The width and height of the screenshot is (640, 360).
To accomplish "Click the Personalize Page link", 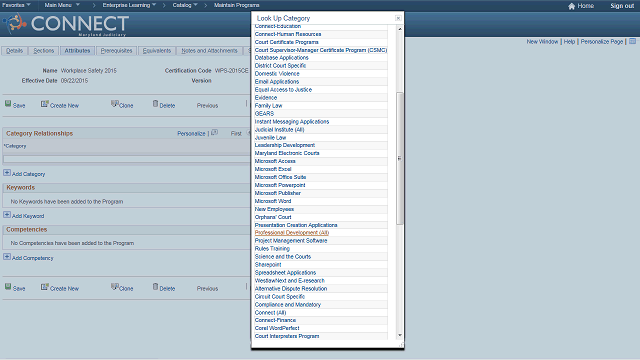I will (x=602, y=42).
